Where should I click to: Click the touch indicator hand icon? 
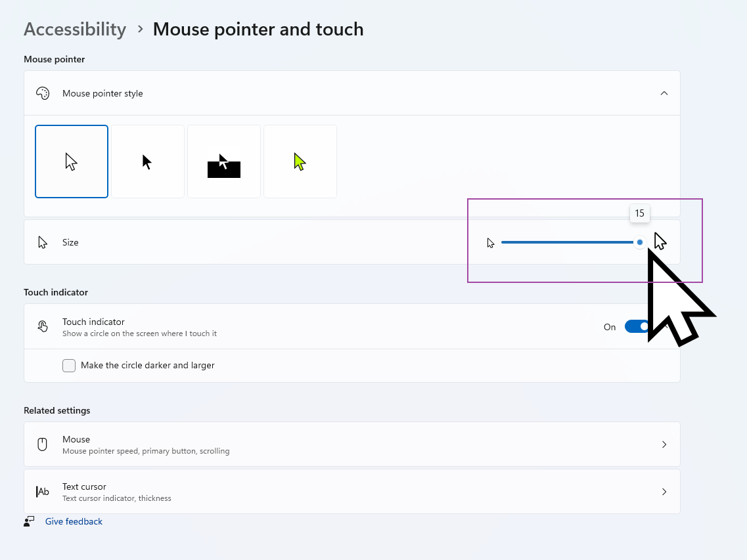tap(43, 326)
